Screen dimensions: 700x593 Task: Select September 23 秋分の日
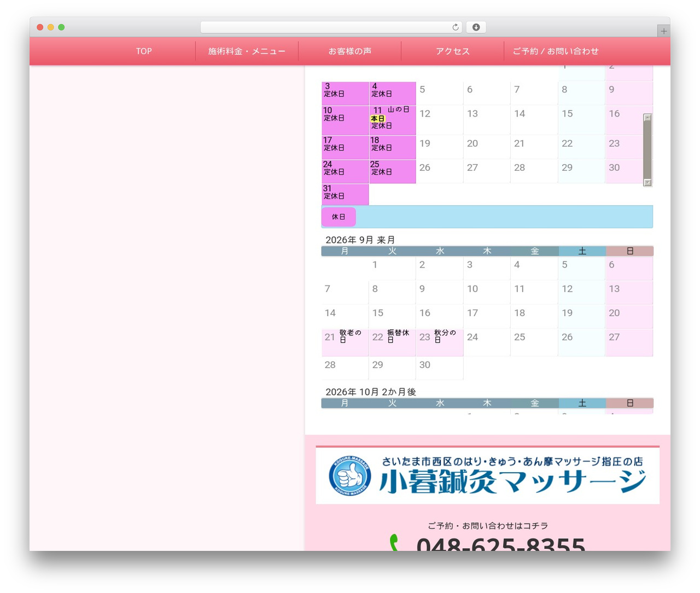pos(440,342)
